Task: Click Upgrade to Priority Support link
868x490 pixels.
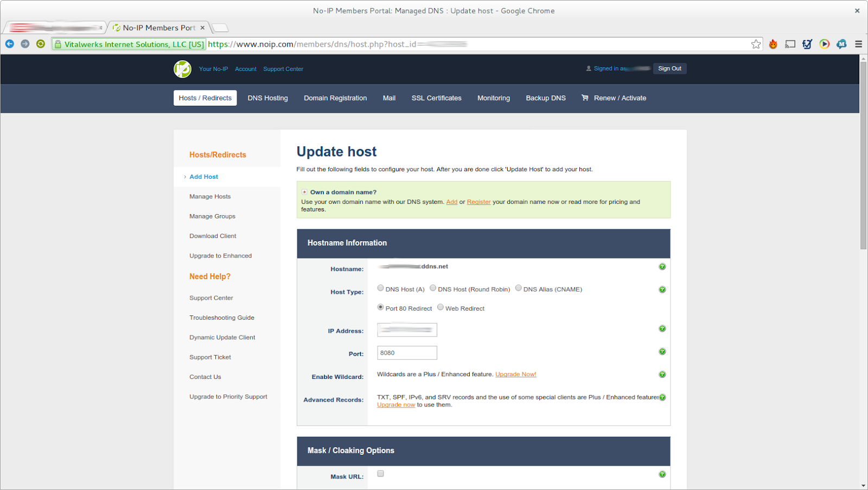Action: (x=228, y=397)
